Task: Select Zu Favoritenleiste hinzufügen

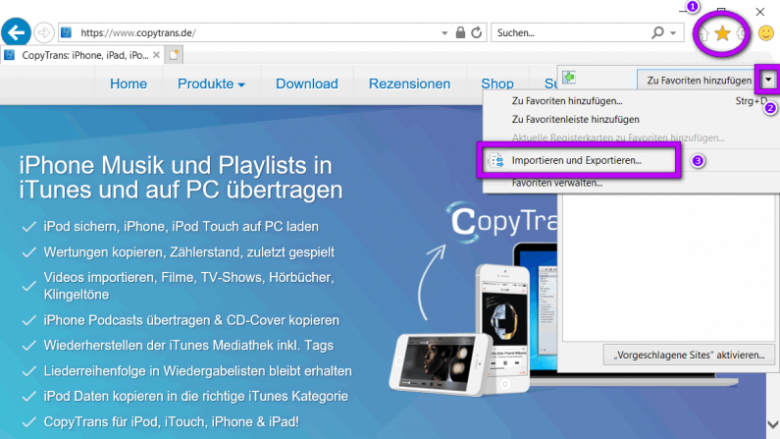Action: 576,119
